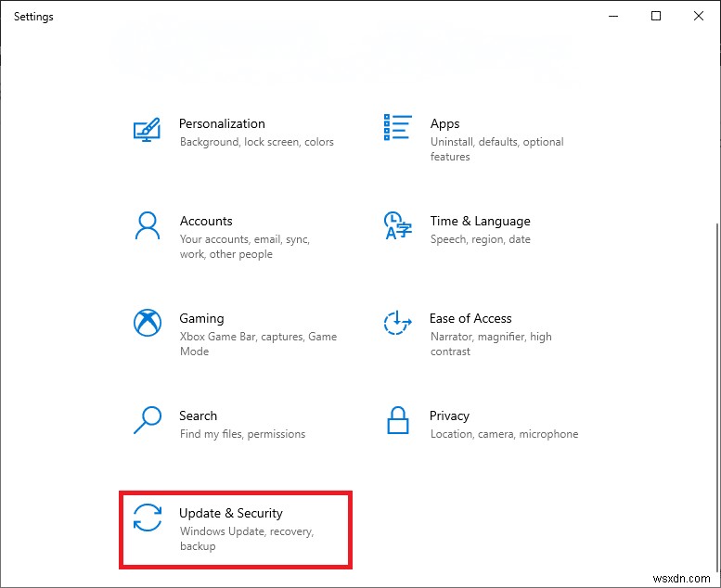
Task: Click the Ease of Access icon
Action: 397,323
